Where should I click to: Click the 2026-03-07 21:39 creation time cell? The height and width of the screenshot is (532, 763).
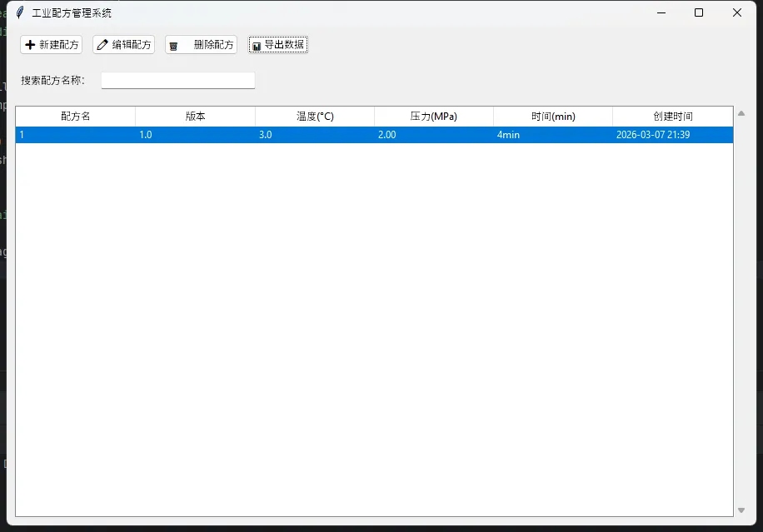point(653,135)
